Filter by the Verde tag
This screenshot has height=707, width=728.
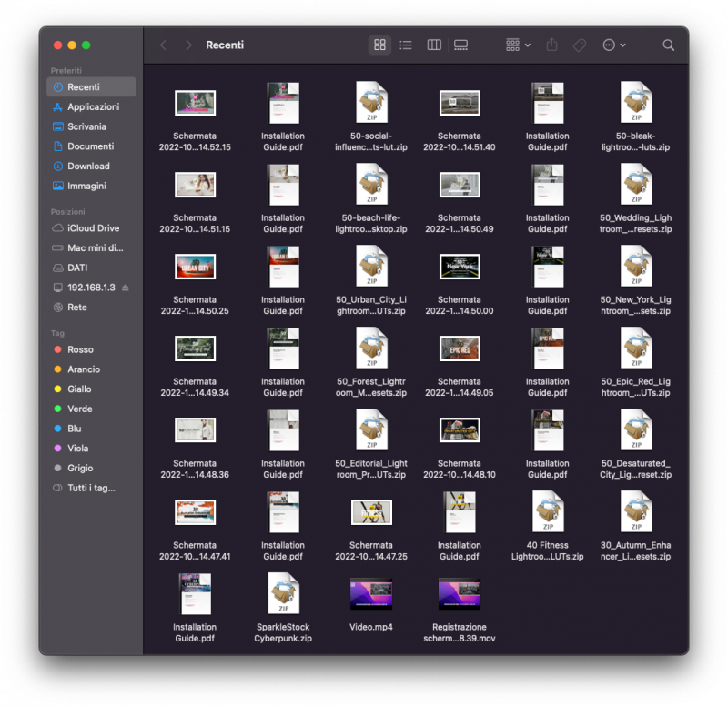point(92,409)
